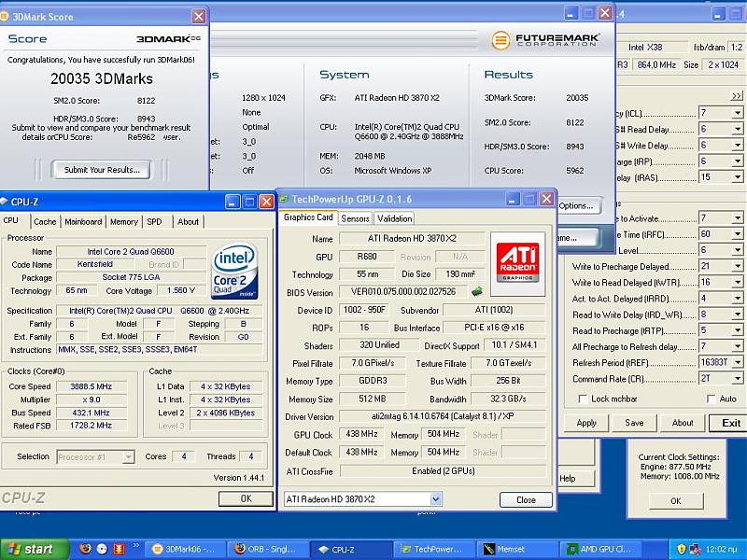The width and height of the screenshot is (747, 560).
Task: Click the yellow shield tray icon
Action: [x=681, y=549]
